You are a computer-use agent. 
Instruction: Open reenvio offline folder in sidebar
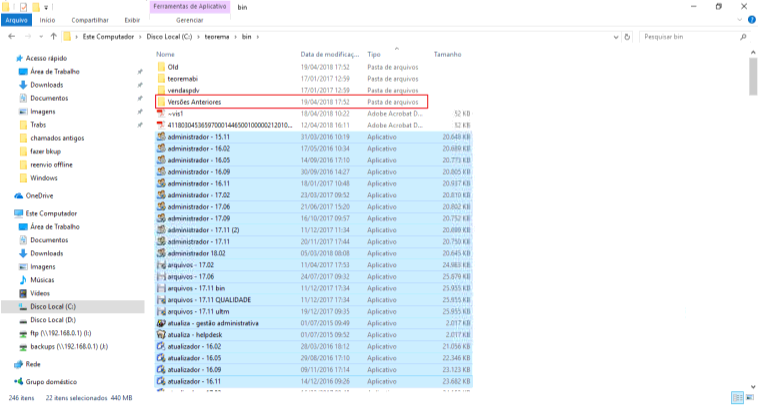click(x=51, y=165)
